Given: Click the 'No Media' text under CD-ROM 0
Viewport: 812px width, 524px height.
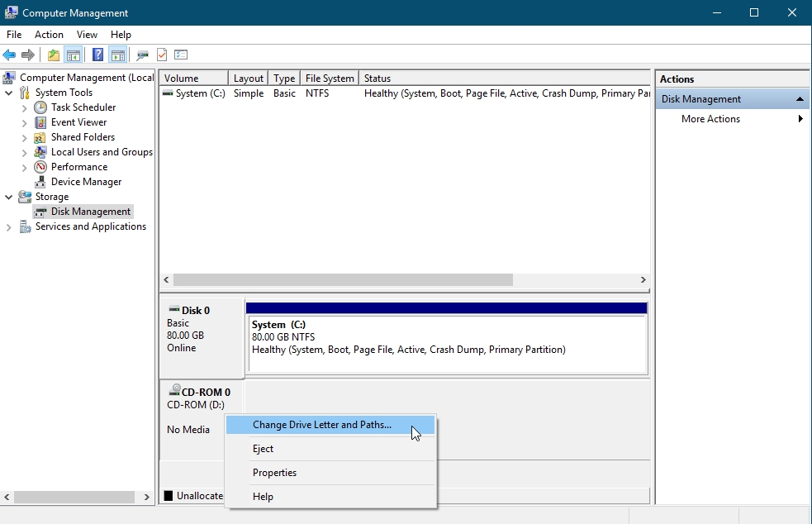Looking at the screenshot, I should (x=188, y=430).
